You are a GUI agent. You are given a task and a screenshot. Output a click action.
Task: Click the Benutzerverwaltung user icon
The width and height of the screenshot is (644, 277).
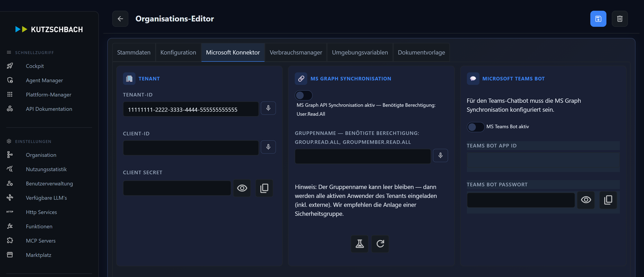coord(10,184)
